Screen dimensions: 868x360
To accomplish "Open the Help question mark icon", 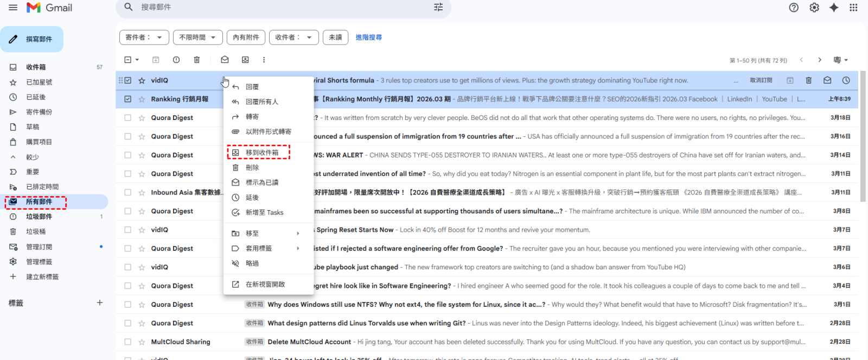I will (794, 8).
